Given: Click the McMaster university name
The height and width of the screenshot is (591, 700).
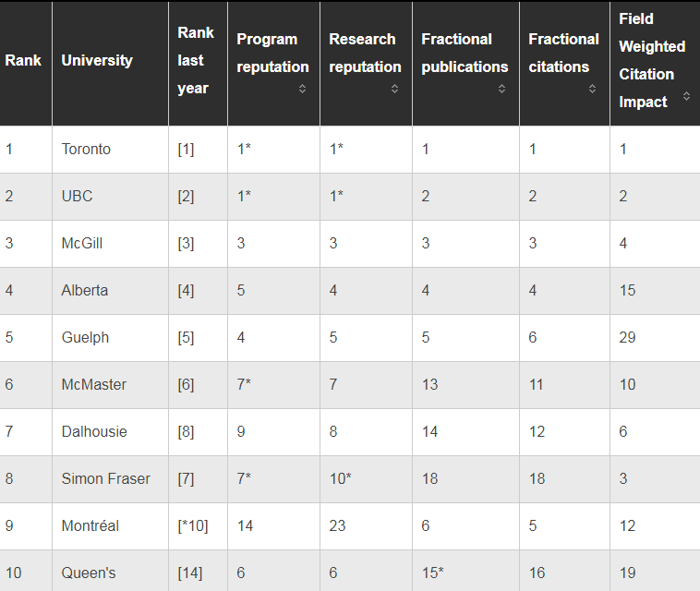Looking at the screenshot, I should point(94,385).
